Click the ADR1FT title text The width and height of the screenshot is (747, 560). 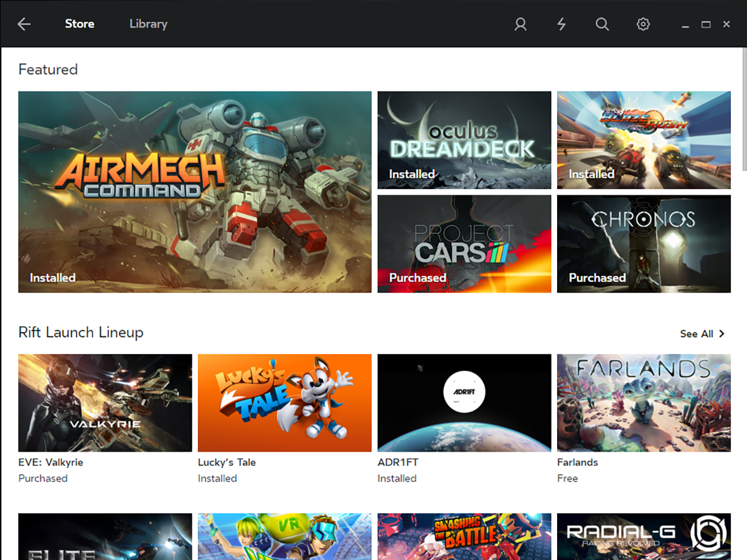tap(398, 462)
